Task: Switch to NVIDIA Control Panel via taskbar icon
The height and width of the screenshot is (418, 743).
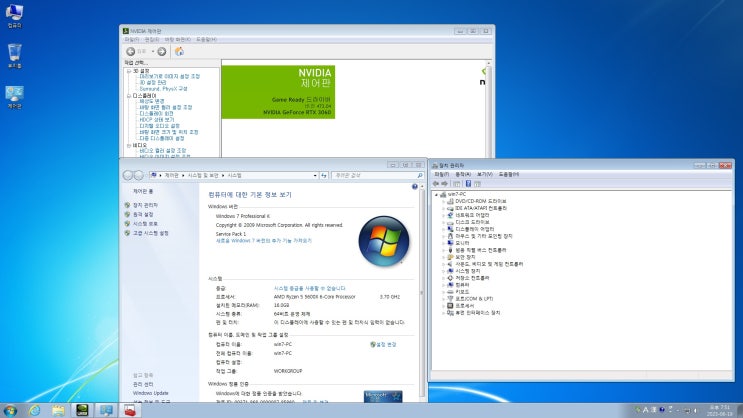Action: pyautogui.click(x=82, y=410)
